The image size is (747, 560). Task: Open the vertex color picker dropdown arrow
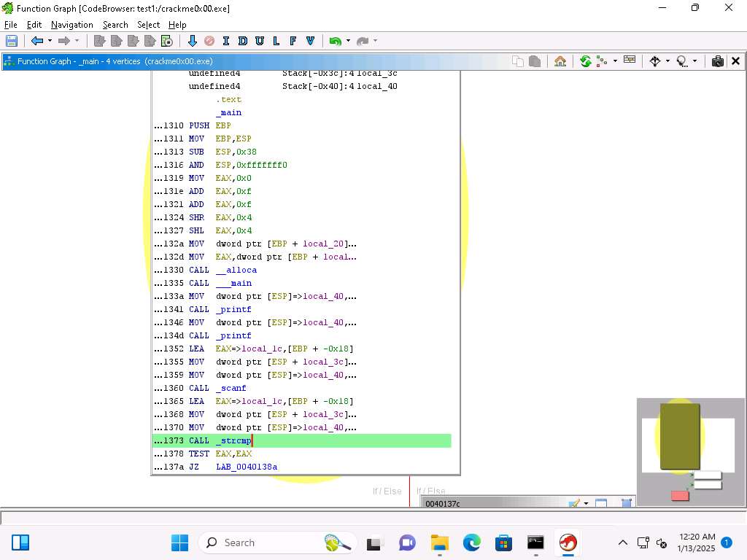click(586, 503)
